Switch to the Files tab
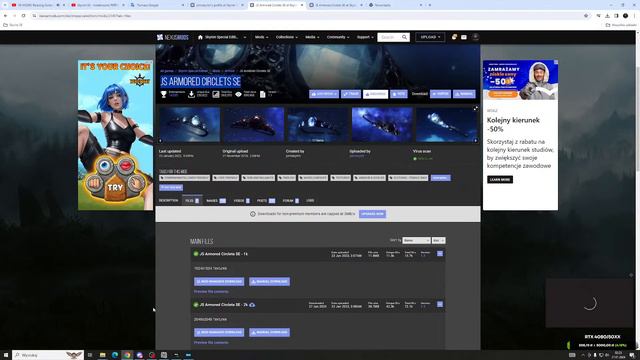 192,201
